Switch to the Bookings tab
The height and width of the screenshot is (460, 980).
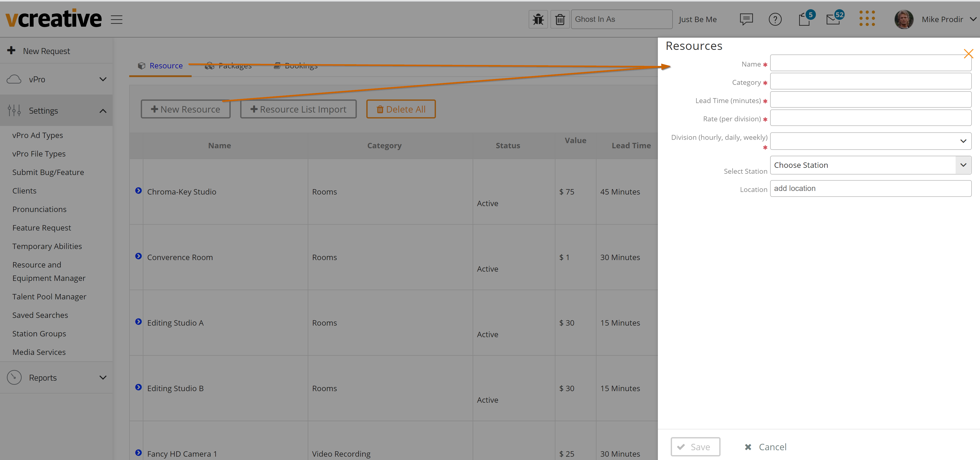pos(301,66)
